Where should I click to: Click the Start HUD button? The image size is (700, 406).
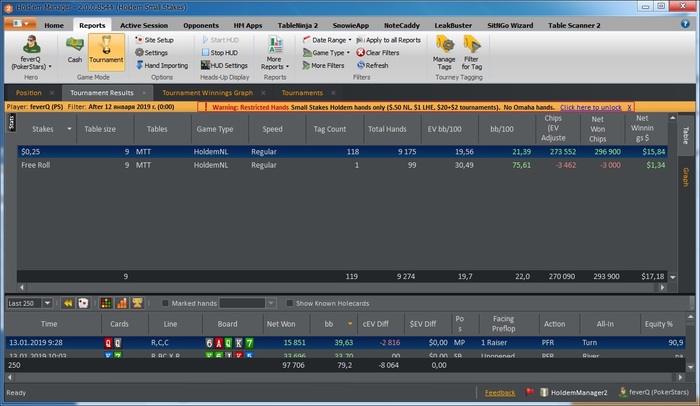click(220, 40)
